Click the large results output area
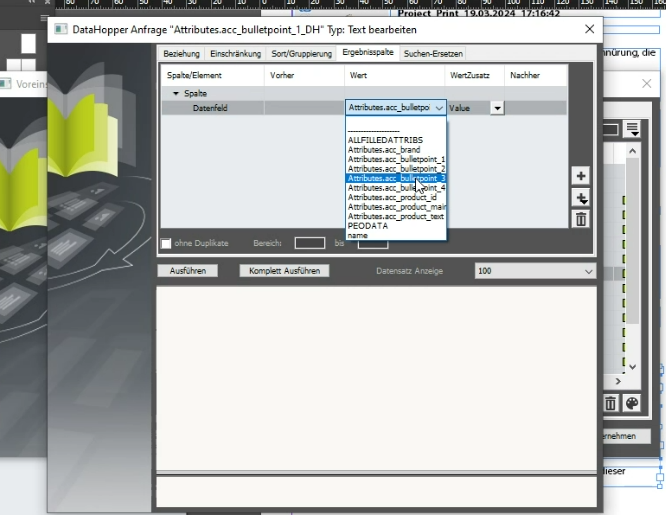The height and width of the screenshot is (515, 666). click(x=376, y=378)
